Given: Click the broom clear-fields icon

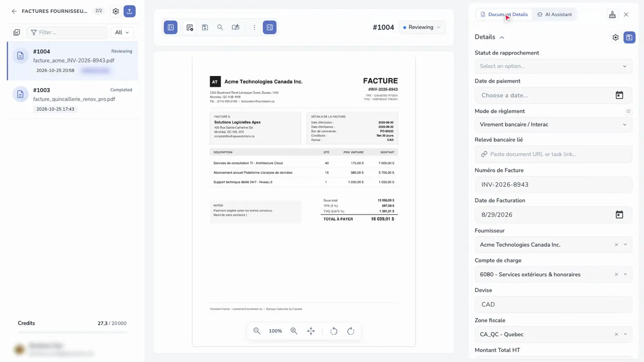Looking at the screenshot, I should [612, 15].
